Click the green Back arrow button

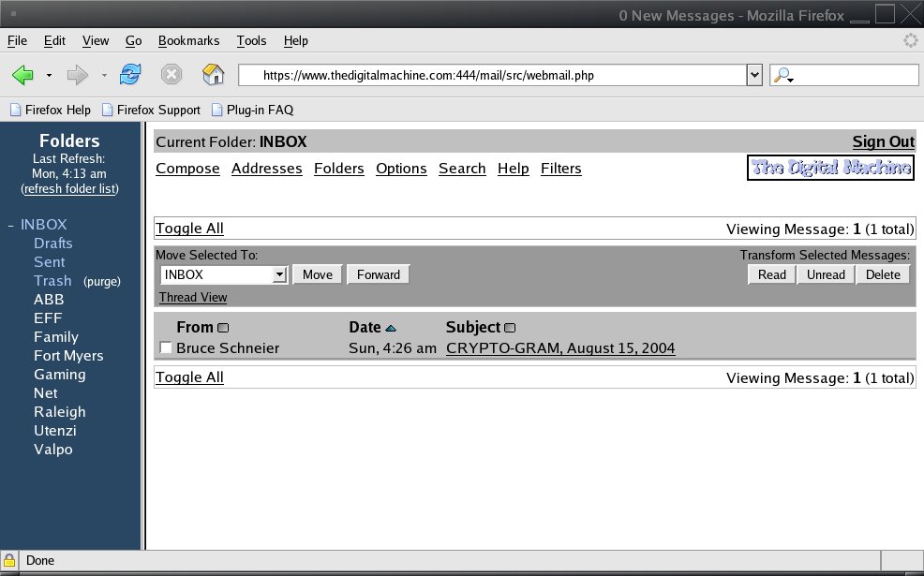(x=23, y=75)
